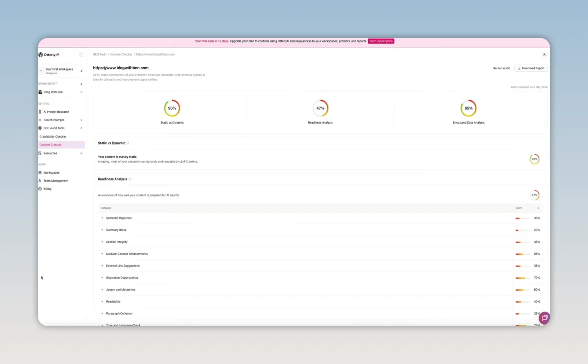Expand the Illustration Opportunities row
Viewport: 588px width, 364px height.
click(x=102, y=278)
